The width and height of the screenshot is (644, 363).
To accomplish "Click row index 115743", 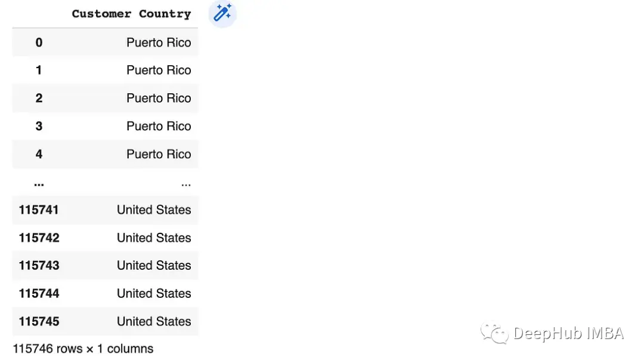I will click(x=39, y=266).
